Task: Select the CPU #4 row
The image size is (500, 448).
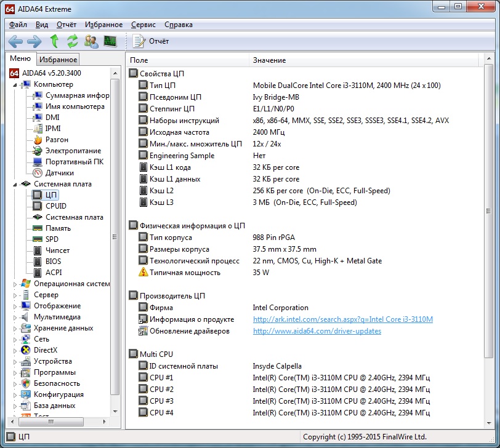Action: click(x=305, y=413)
